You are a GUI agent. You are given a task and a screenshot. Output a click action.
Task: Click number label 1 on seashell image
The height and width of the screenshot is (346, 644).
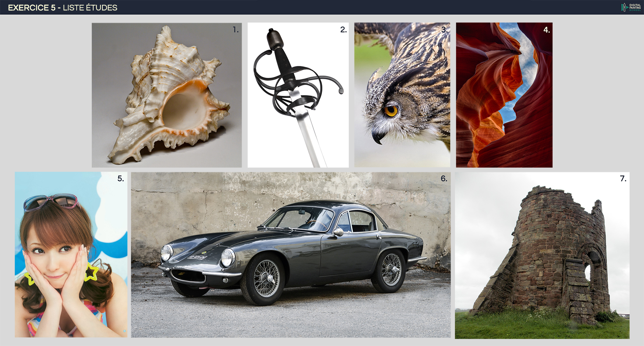click(235, 30)
